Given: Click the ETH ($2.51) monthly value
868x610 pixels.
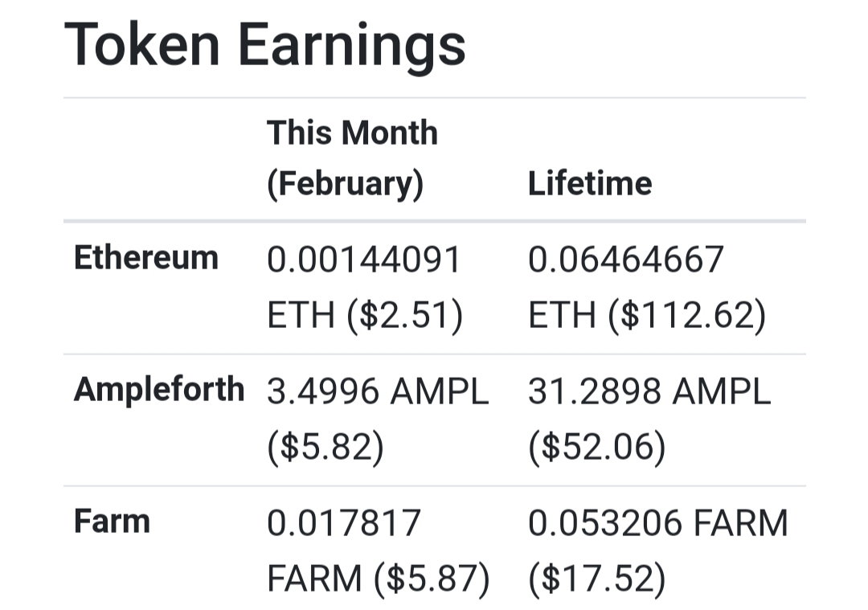Looking at the screenshot, I should click(x=365, y=316).
